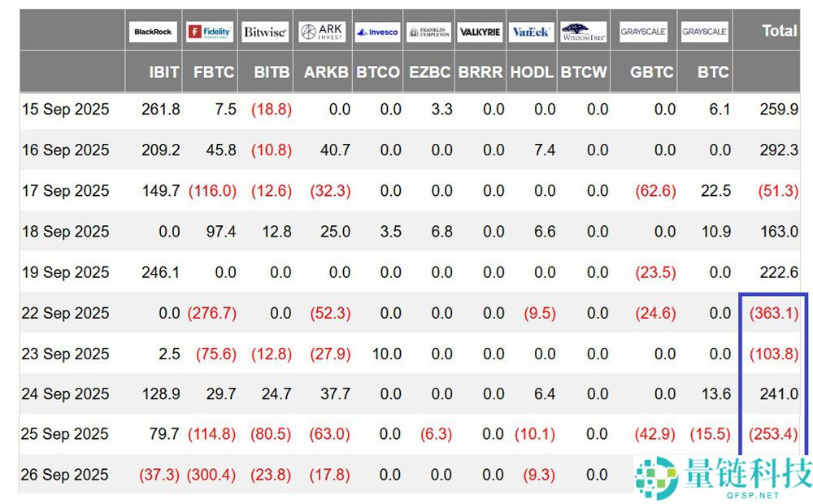813x504 pixels.
Task: Select the IBIT column header
Action: coord(164,72)
